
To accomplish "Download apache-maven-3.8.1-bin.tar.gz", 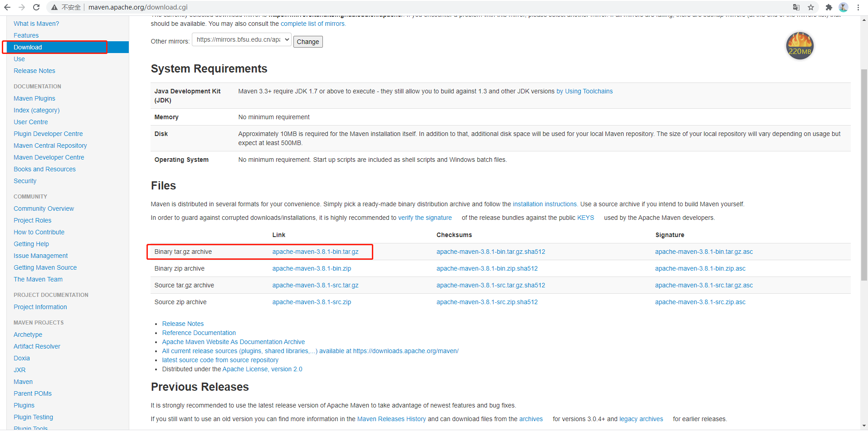I will tap(315, 252).
